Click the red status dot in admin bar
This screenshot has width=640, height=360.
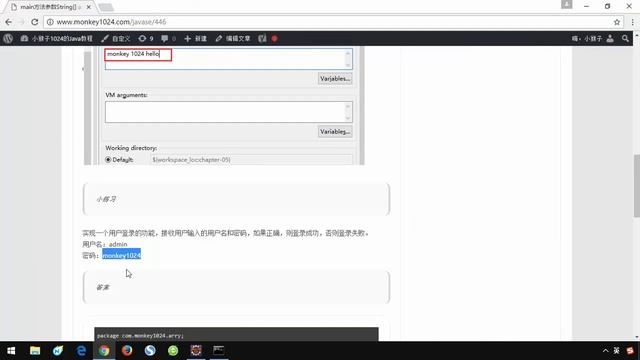(275, 38)
